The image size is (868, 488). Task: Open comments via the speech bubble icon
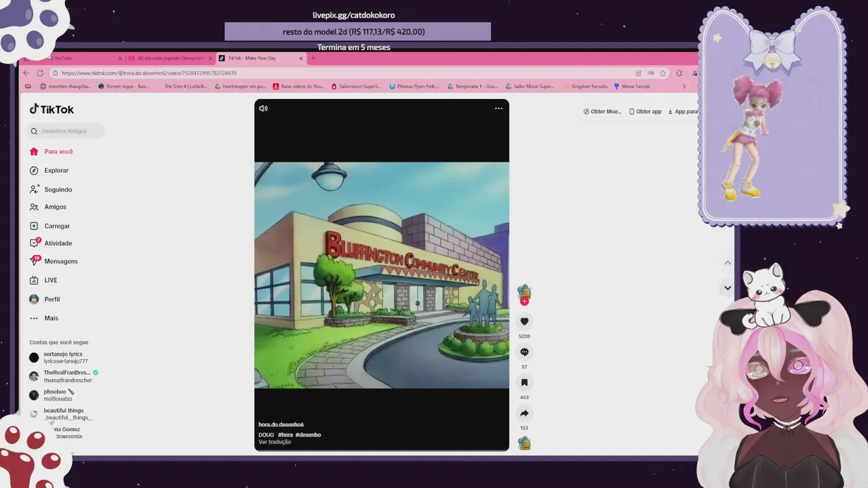click(524, 352)
